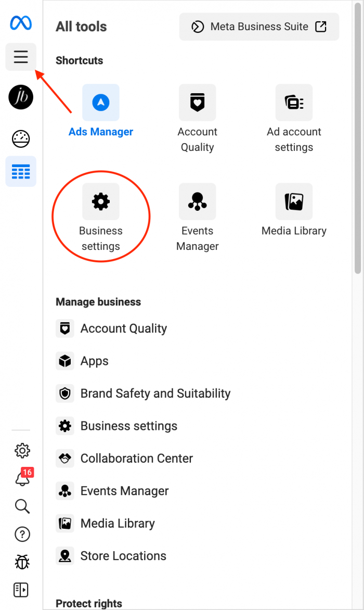Image resolution: width=364 pixels, height=610 pixels.
Task: Click the All tools panel scrollbar
Action: point(358,138)
